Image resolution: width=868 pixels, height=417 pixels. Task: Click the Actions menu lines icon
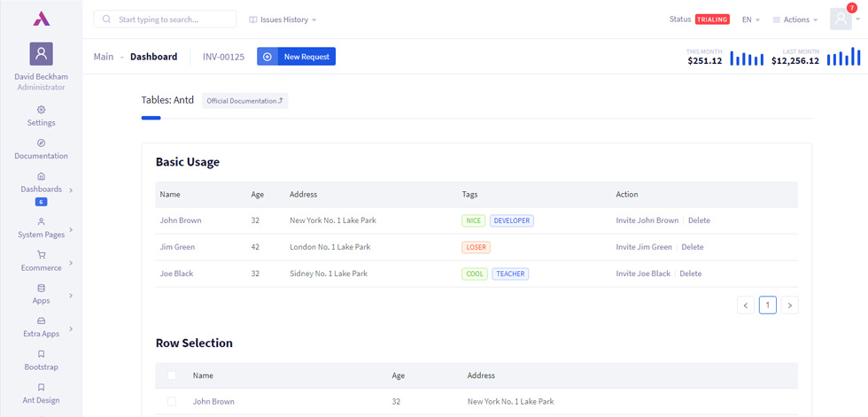click(777, 19)
